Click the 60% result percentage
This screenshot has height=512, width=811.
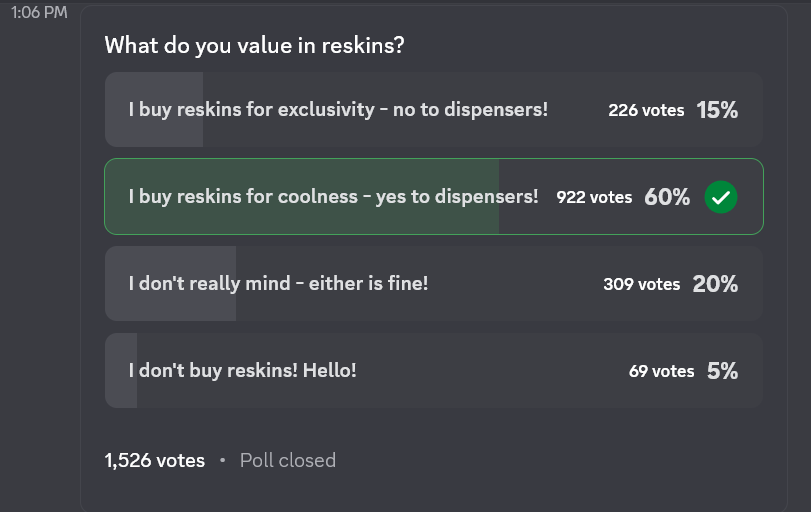[x=667, y=197]
